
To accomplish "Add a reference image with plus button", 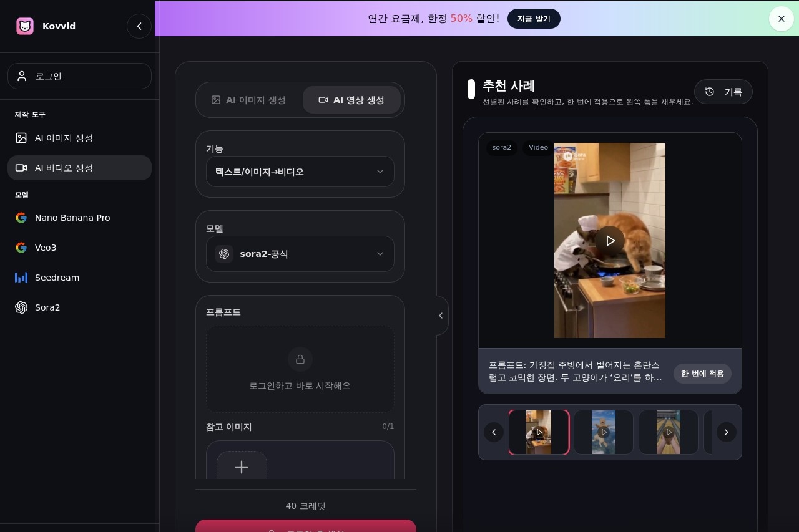I will [242, 467].
